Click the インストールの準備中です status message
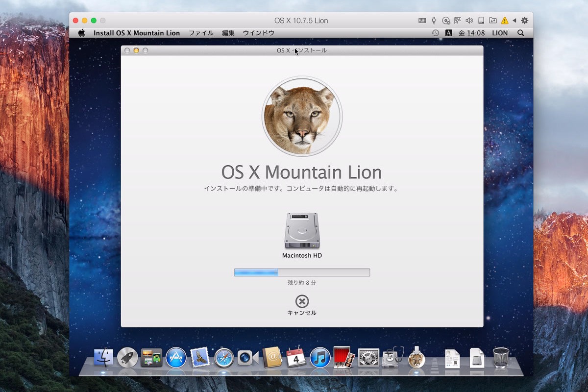The width and height of the screenshot is (588, 392). (302, 189)
